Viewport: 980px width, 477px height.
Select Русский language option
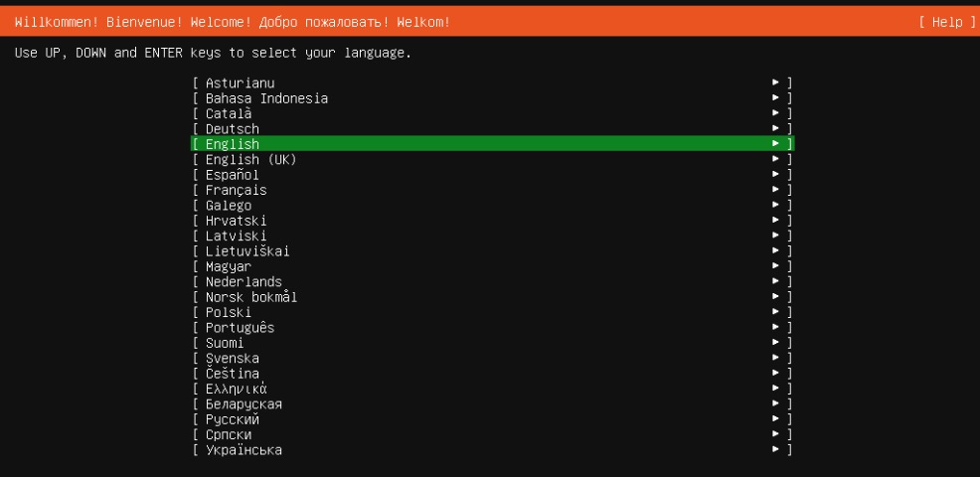click(x=493, y=419)
